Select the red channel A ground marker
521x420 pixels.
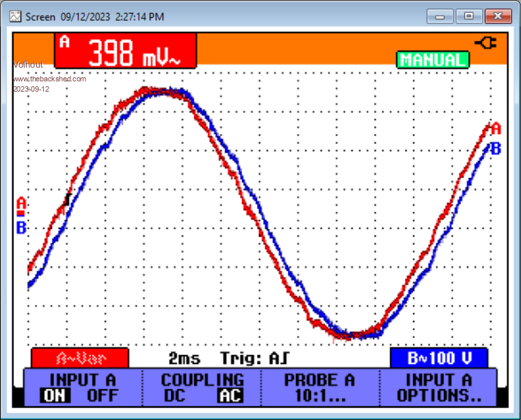[21, 205]
